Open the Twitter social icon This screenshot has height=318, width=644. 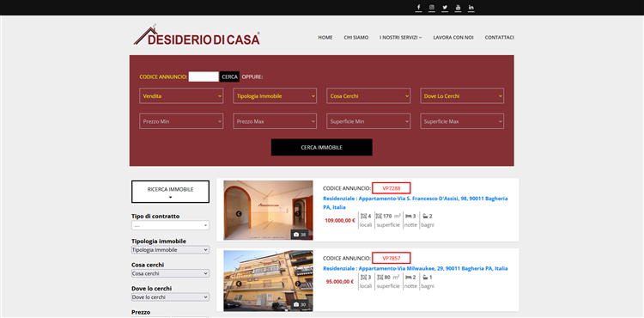(445, 8)
